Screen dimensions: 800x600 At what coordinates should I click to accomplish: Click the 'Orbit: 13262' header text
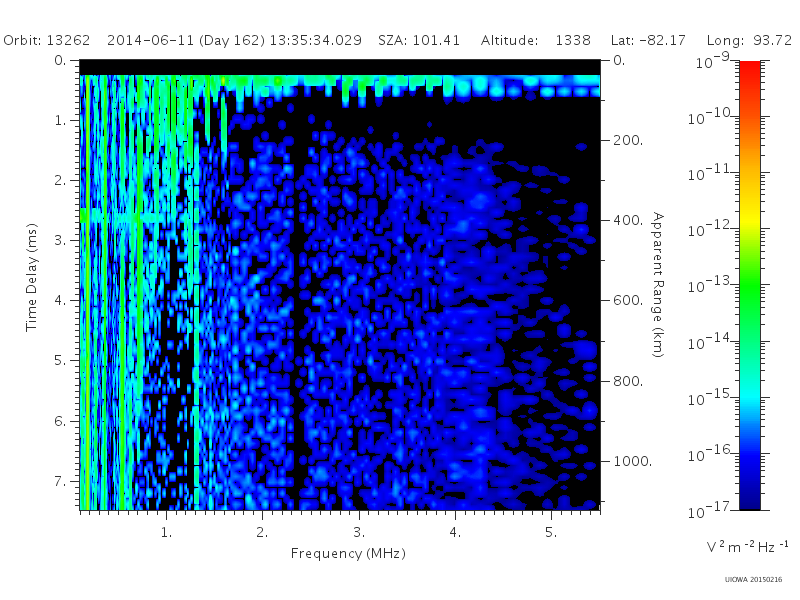point(46,40)
